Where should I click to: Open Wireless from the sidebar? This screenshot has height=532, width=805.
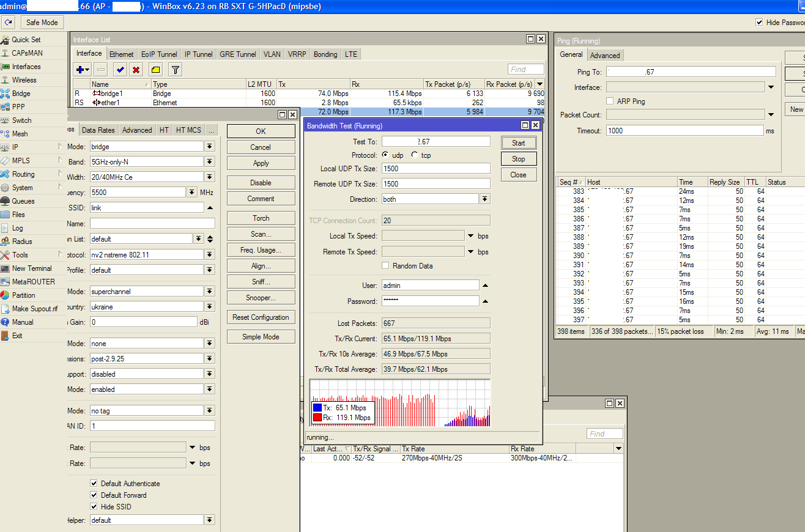(x=24, y=80)
